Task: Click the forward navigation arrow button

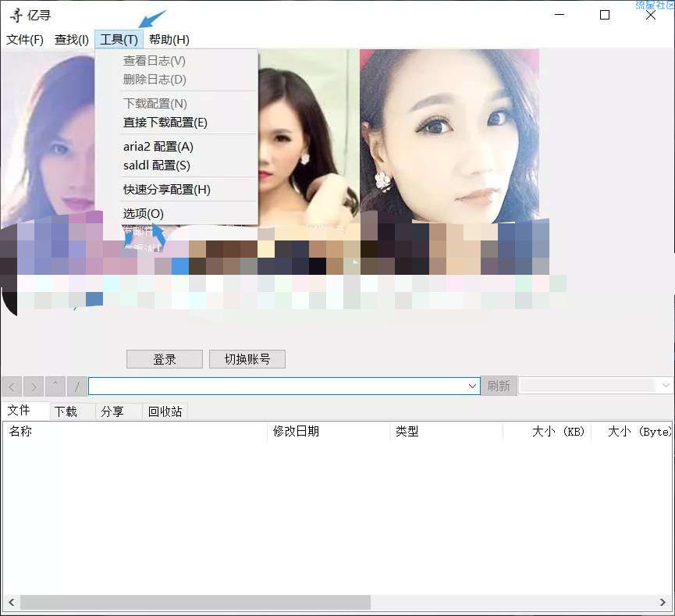Action: [x=34, y=386]
